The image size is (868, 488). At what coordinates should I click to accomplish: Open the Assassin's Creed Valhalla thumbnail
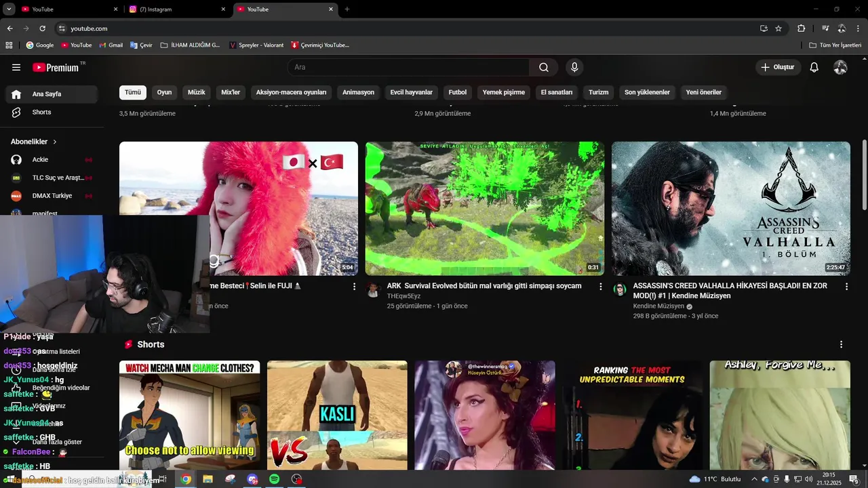coord(731,208)
